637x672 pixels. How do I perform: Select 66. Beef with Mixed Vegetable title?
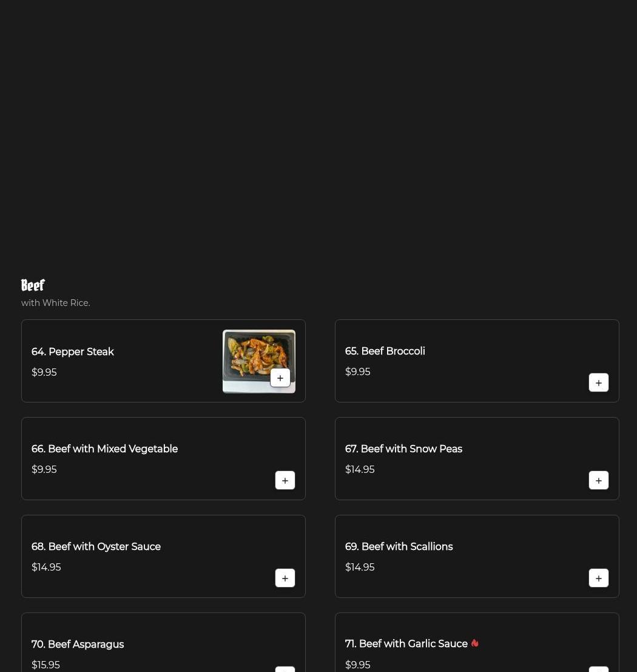coord(104,448)
